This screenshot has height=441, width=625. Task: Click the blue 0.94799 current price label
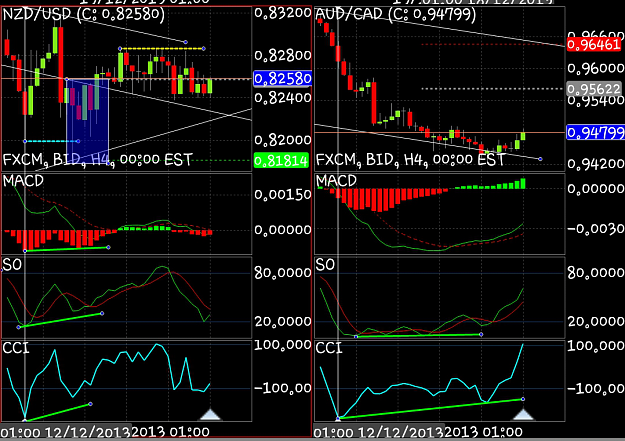tap(596, 132)
